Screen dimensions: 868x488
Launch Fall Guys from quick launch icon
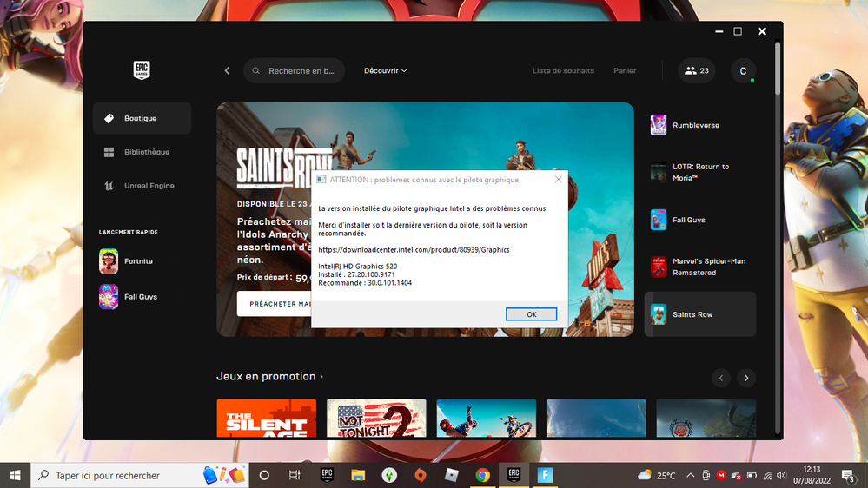pyautogui.click(x=109, y=297)
